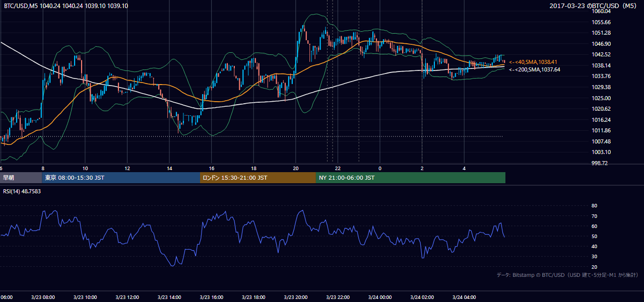Click price axis value 1029.38
Viewport: 644px width, 302px height.
tap(601, 87)
